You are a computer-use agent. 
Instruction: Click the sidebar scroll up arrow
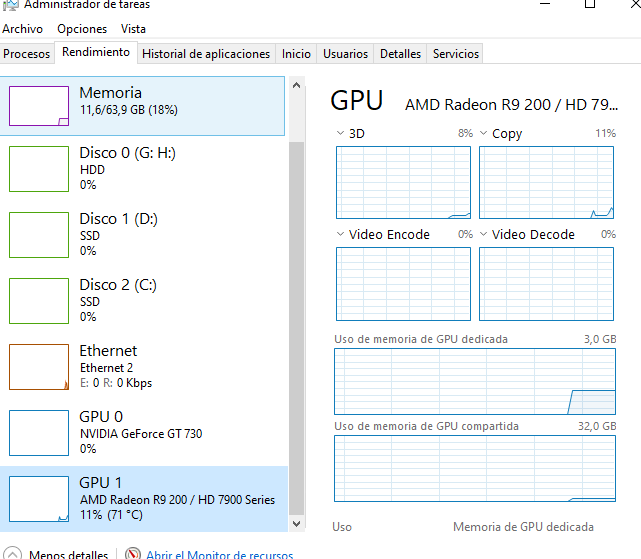click(297, 85)
